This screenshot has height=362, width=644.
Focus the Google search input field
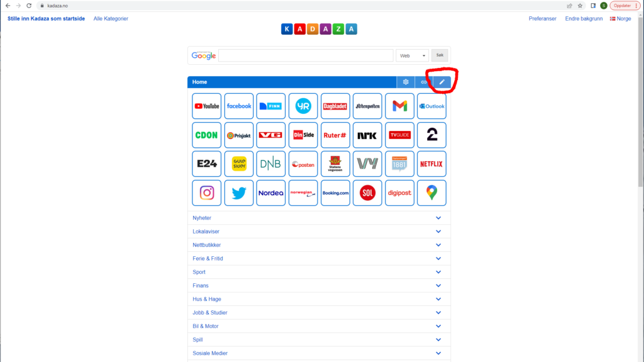[306, 55]
